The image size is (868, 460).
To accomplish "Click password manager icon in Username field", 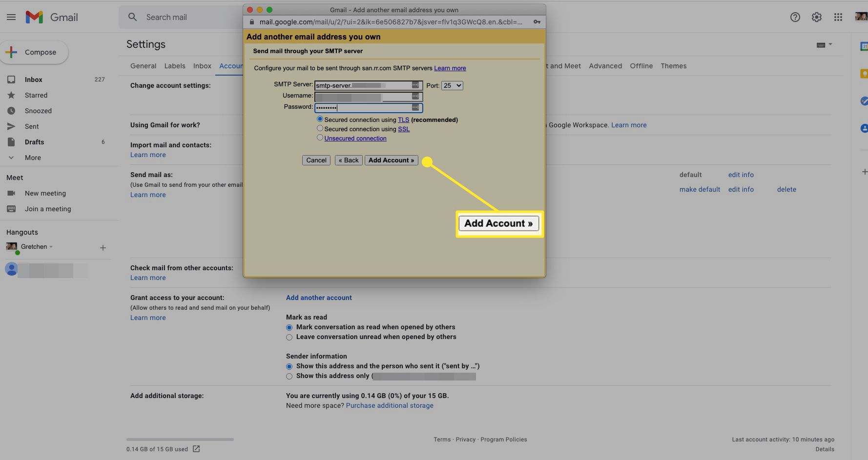I will (415, 96).
